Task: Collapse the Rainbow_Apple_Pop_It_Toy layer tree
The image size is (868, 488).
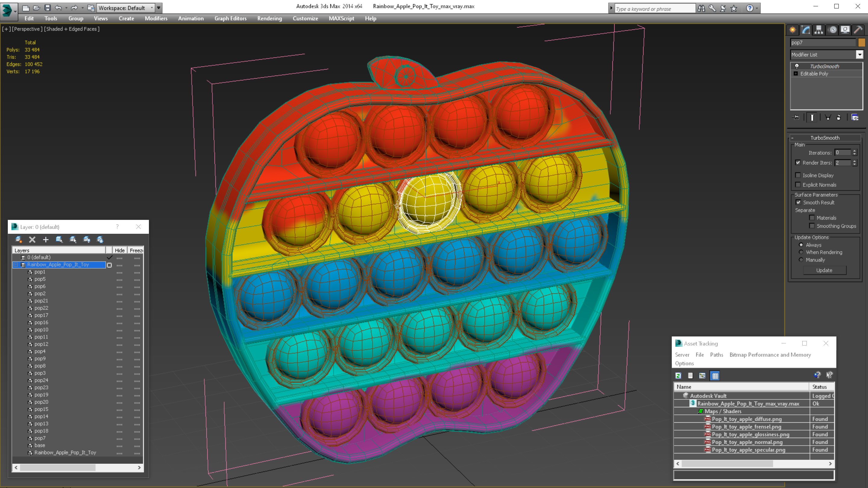Action: coord(15,265)
